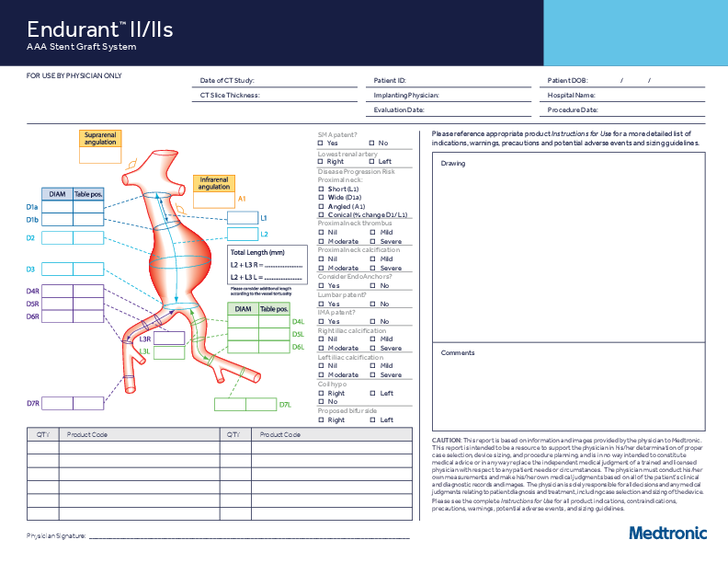Mark Moderate for proximal neck thrombus
The height and width of the screenshot is (563, 728).
(321, 242)
